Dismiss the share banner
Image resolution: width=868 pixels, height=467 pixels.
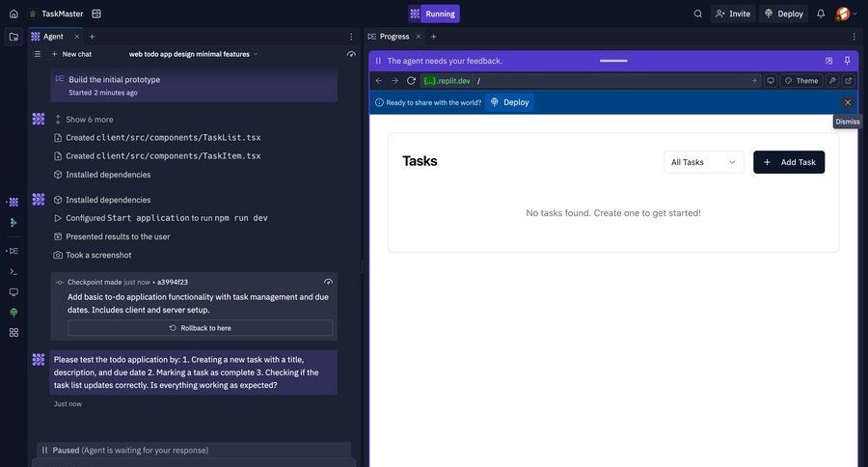click(848, 102)
